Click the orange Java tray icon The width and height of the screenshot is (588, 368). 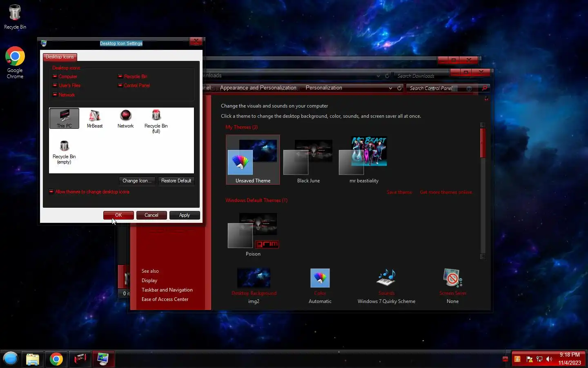click(x=517, y=359)
